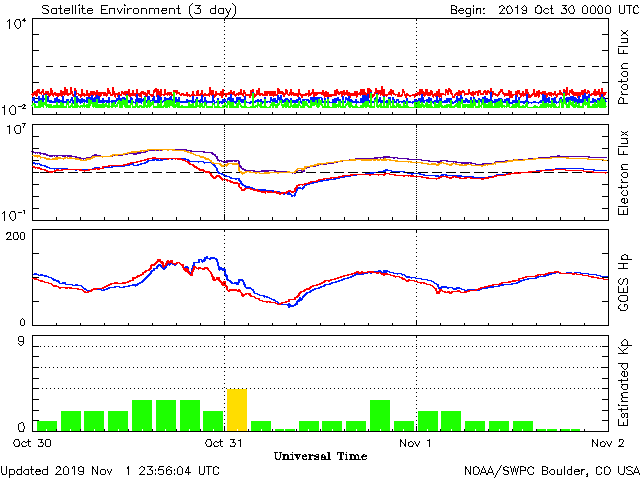This screenshot has width=640, height=480.
Task: Click the 'Universal Time' axis title
Action: coord(320,456)
